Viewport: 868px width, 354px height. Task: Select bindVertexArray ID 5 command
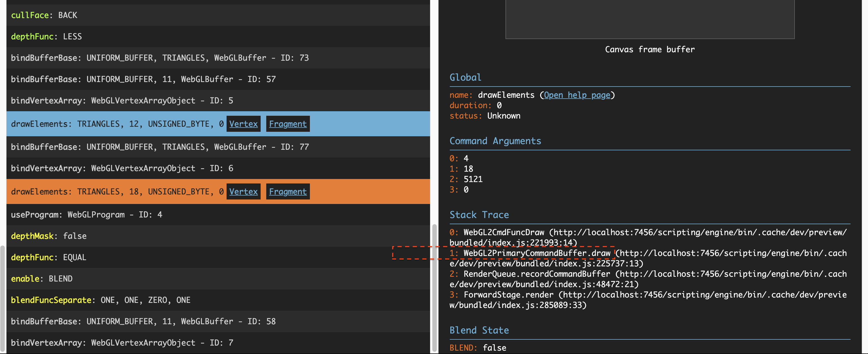pyautogui.click(x=122, y=101)
